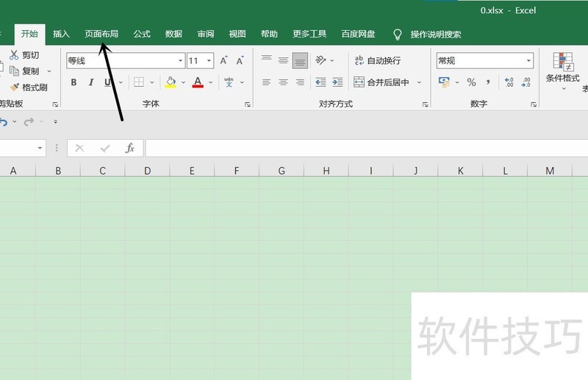Click inside the formula bar input
The width and height of the screenshot is (588, 380).
(x=367, y=148)
